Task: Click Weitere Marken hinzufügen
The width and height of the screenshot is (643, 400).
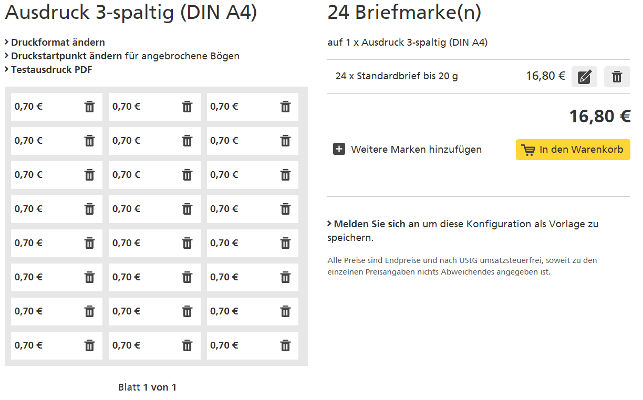Action: point(415,149)
